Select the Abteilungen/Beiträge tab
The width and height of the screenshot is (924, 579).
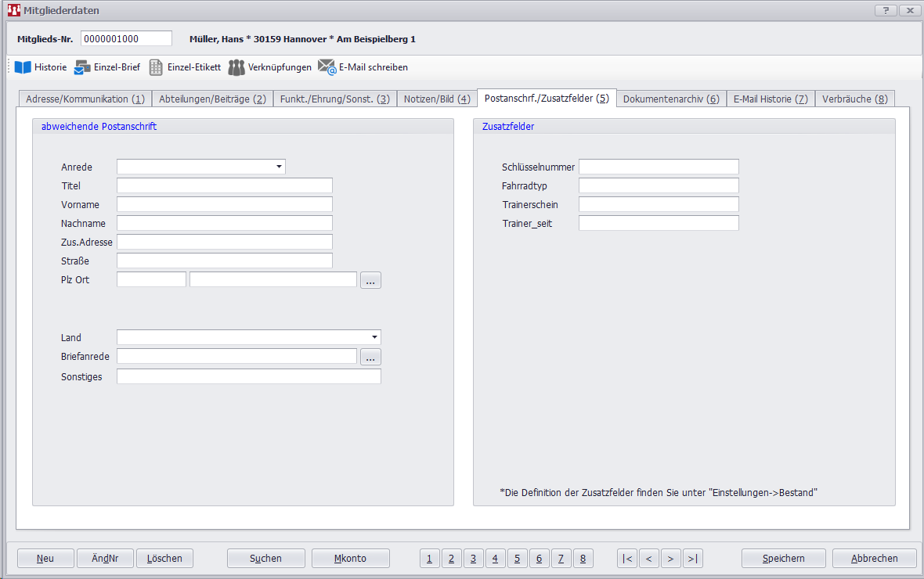[x=212, y=99]
